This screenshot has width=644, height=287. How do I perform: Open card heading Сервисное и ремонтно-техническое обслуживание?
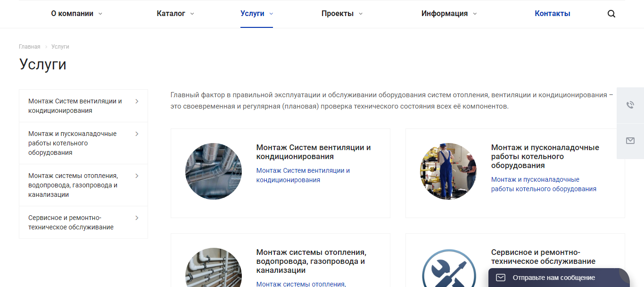[543, 257]
